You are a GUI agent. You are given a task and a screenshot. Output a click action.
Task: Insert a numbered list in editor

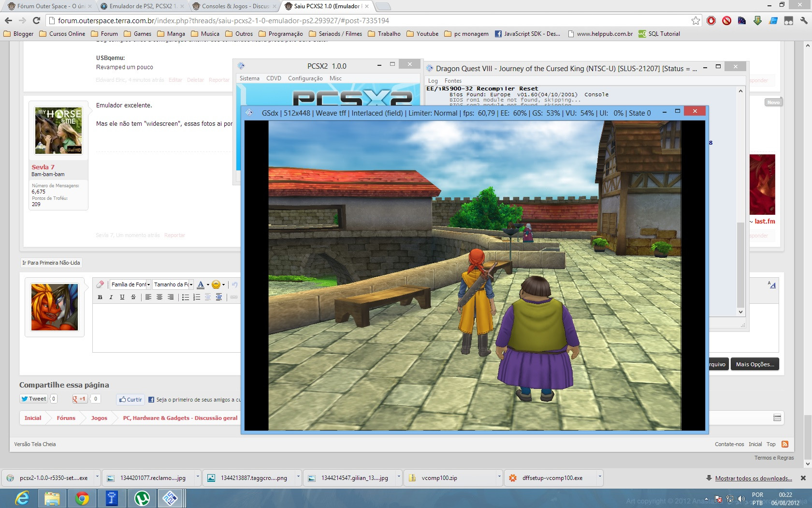tap(197, 297)
